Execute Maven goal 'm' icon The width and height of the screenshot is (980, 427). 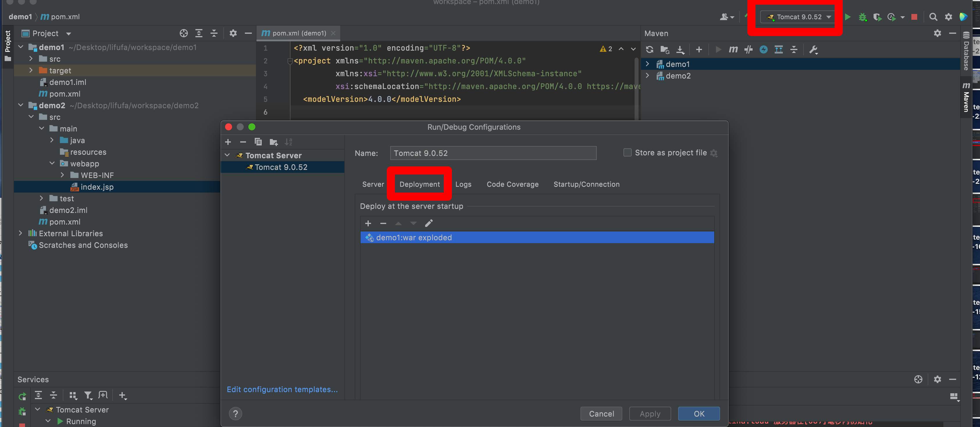pyautogui.click(x=733, y=49)
